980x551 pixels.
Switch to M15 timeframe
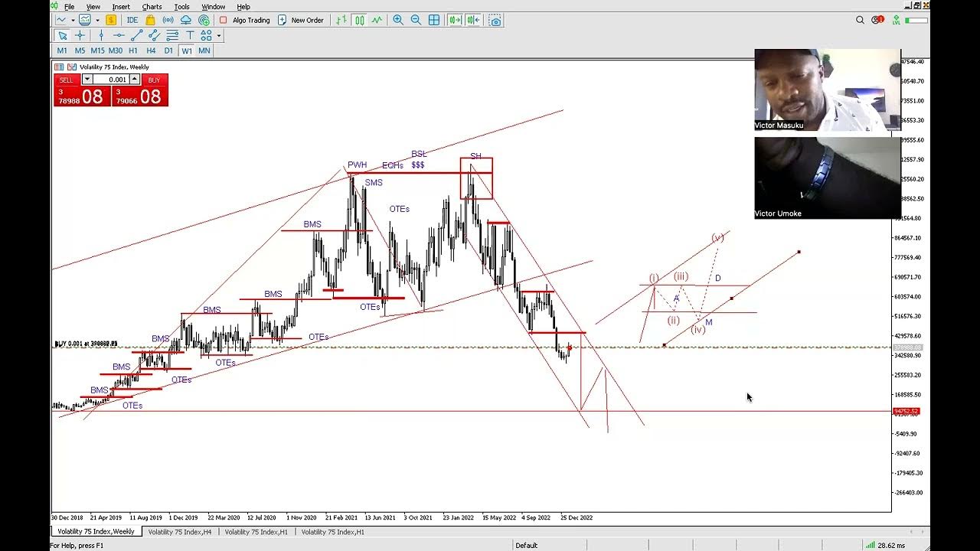97,51
